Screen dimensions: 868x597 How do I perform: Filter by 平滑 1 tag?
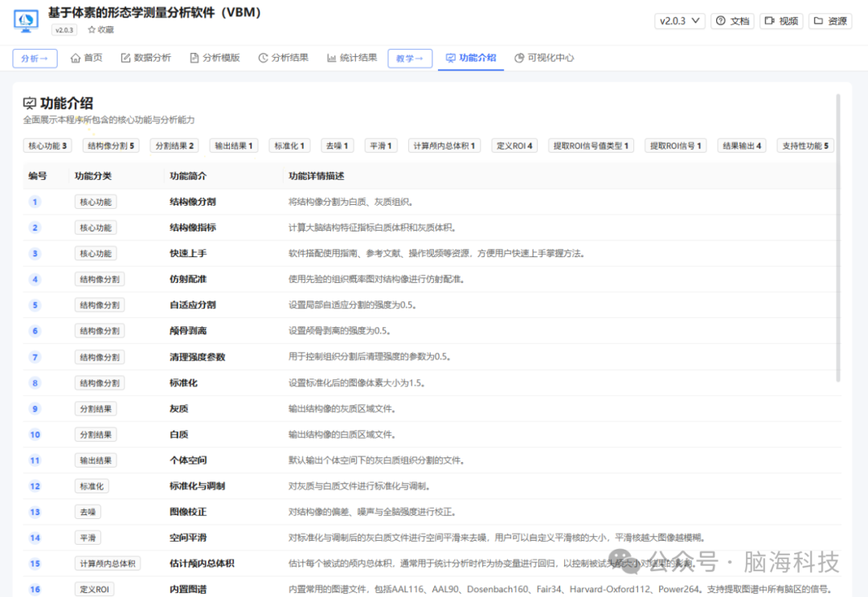[381, 145]
